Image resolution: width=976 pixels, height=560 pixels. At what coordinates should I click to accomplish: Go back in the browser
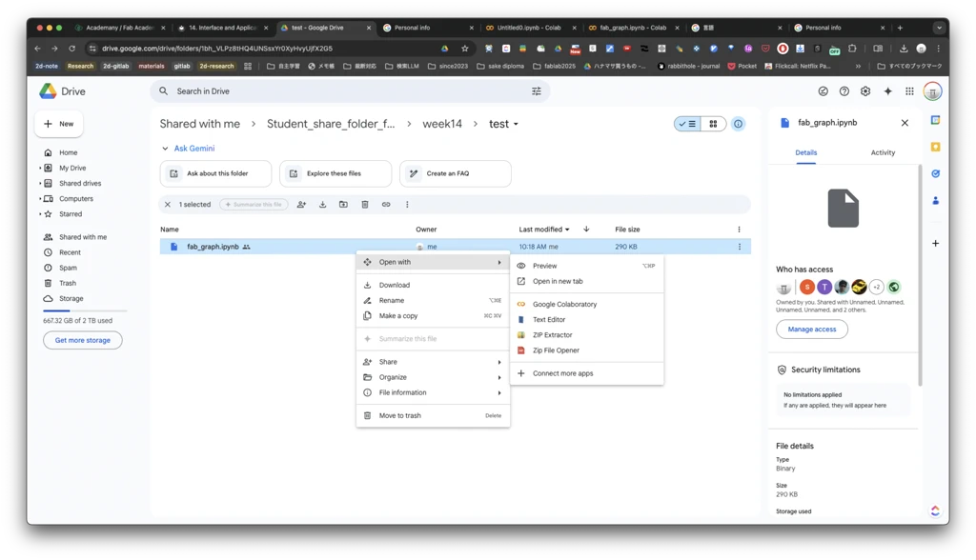click(37, 48)
